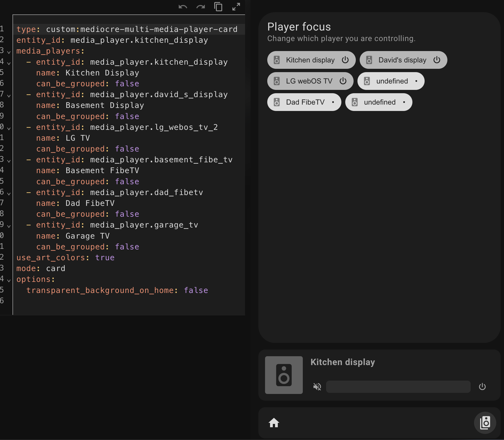Collapse the options section fold arrow
The image size is (504, 440).
[9, 280]
